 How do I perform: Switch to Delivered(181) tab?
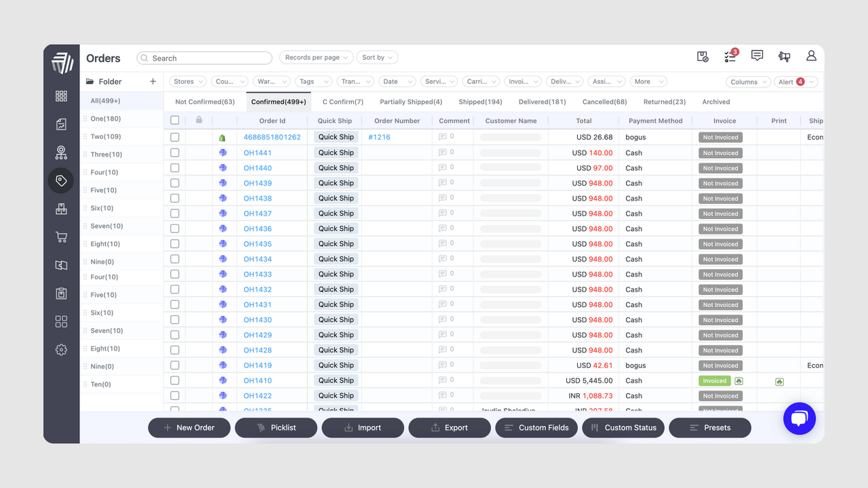click(x=542, y=102)
